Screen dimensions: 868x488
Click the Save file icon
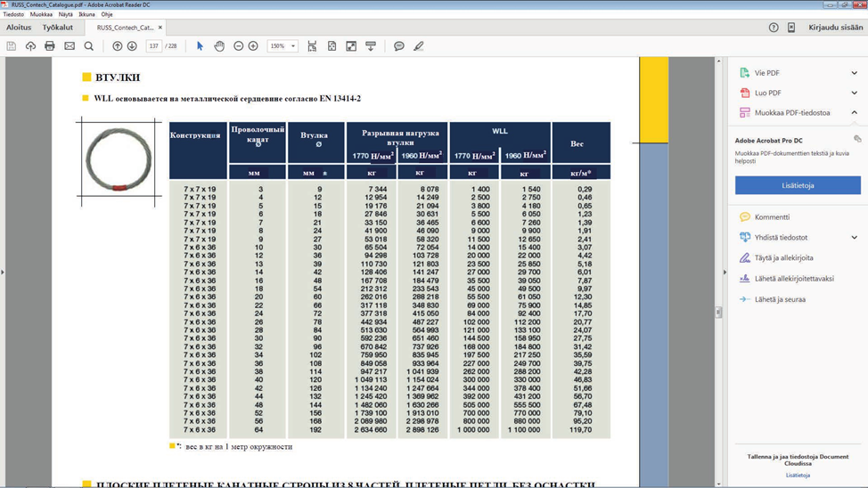coord(11,46)
